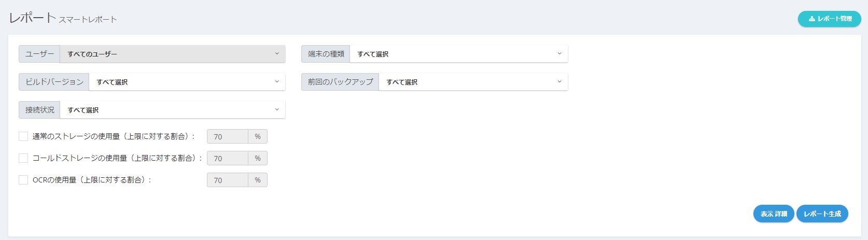This screenshot has width=868, height=240.
Task: Click the スマートレポート subtitle text
Action: tap(88, 20)
